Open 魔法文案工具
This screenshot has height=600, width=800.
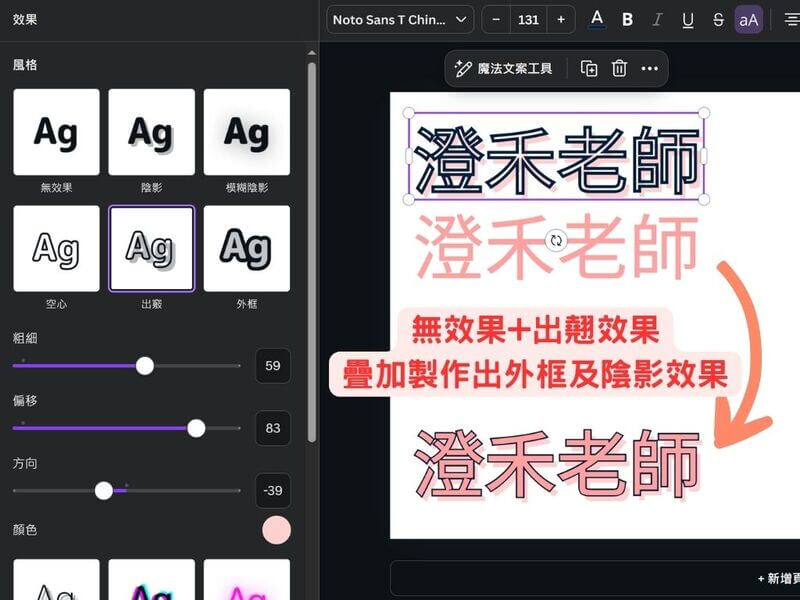[x=503, y=68]
